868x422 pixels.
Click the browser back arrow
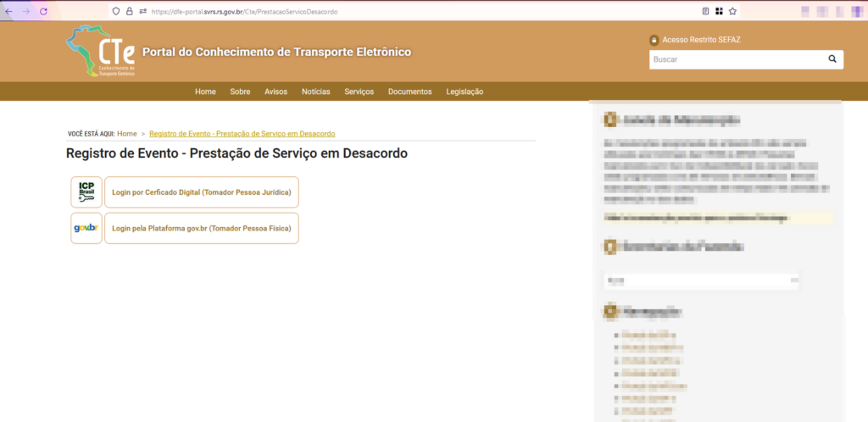tap(8, 11)
